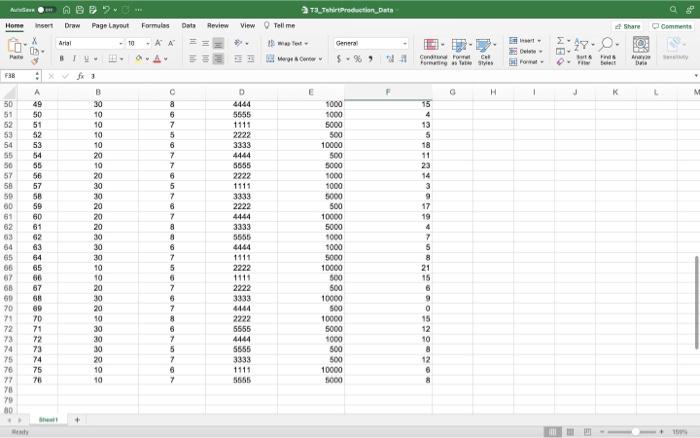The image size is (700, 438).
Task: Expand the Borders dropdown arrow
Action: (121, 59)
